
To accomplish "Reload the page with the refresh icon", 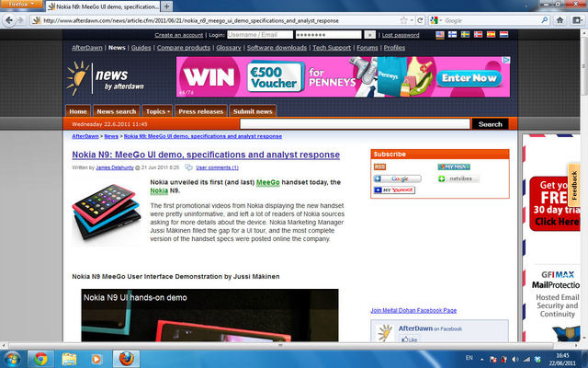I will click(421, 20).
